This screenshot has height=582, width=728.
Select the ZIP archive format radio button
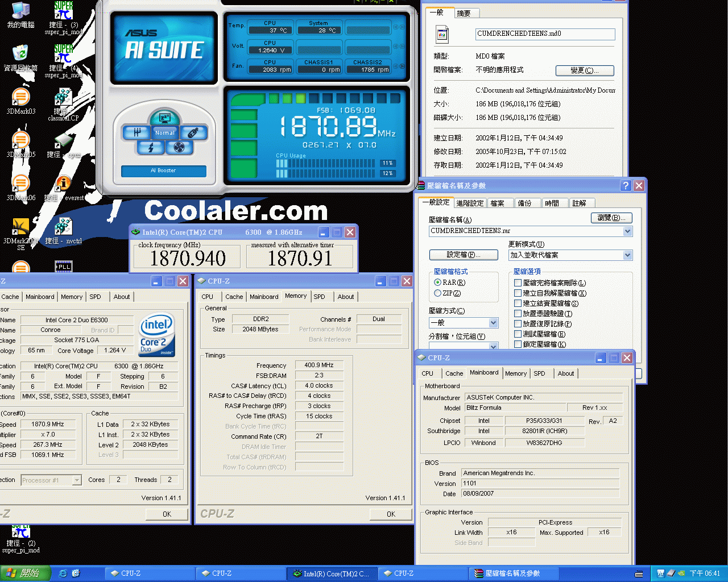click(437, 293)
